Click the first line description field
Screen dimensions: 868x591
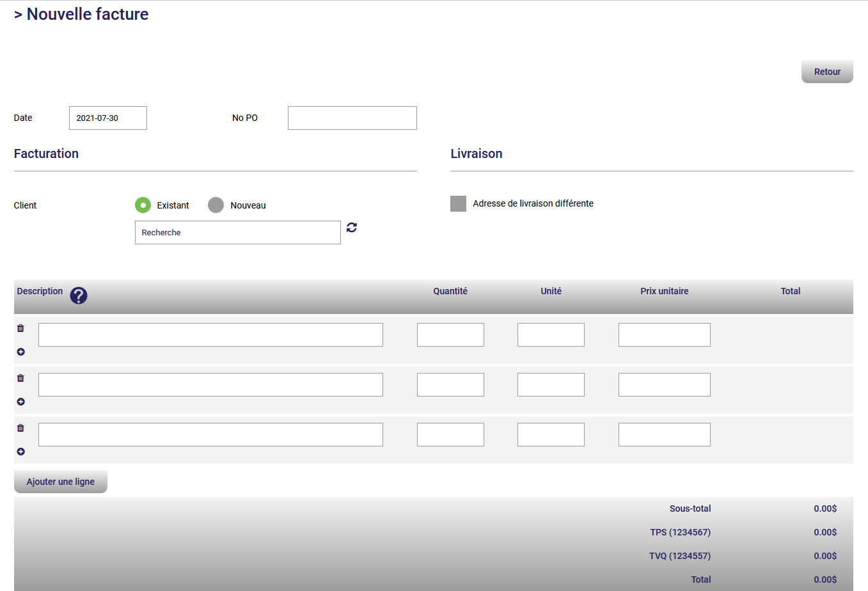[210, 335]
